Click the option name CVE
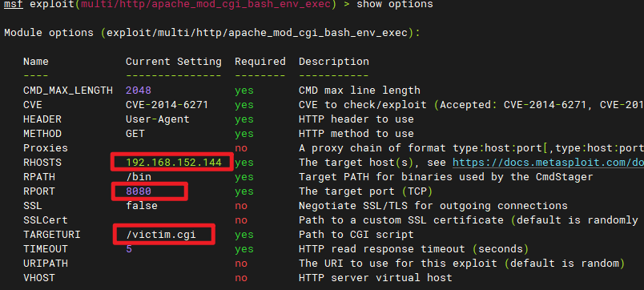 [x=33, y=105]
